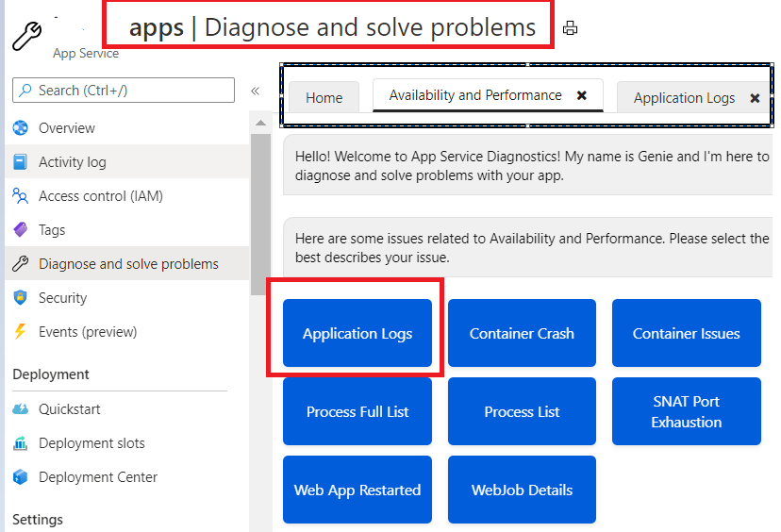Select Diagnose and solve problems in sidebar

coord(127,263)
